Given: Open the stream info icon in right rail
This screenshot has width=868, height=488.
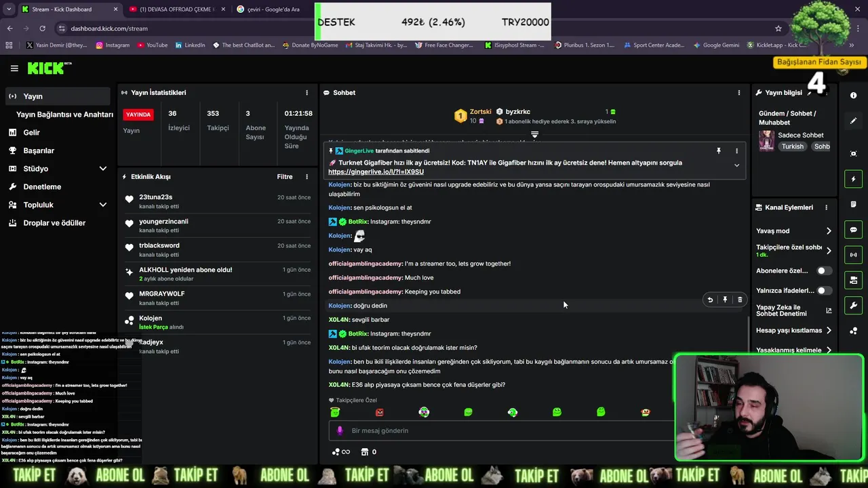Looking at the screenshot, I should click(853, 96).
